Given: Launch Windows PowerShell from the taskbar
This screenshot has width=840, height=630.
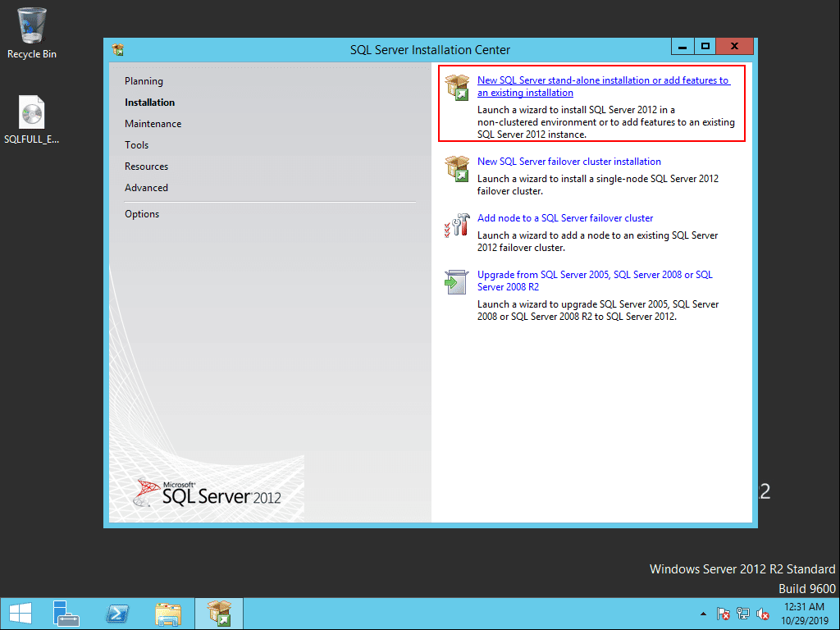Looking at the screenshot, I should point(117,613).
